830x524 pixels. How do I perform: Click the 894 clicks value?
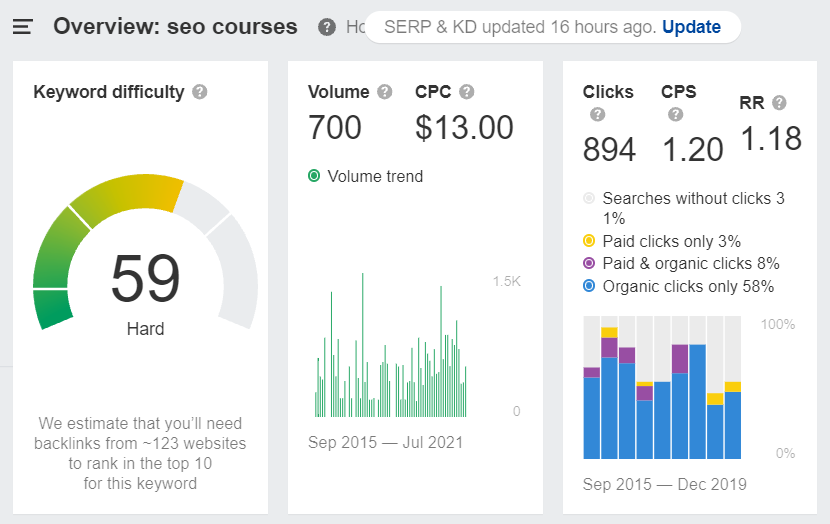click(609, 149)
